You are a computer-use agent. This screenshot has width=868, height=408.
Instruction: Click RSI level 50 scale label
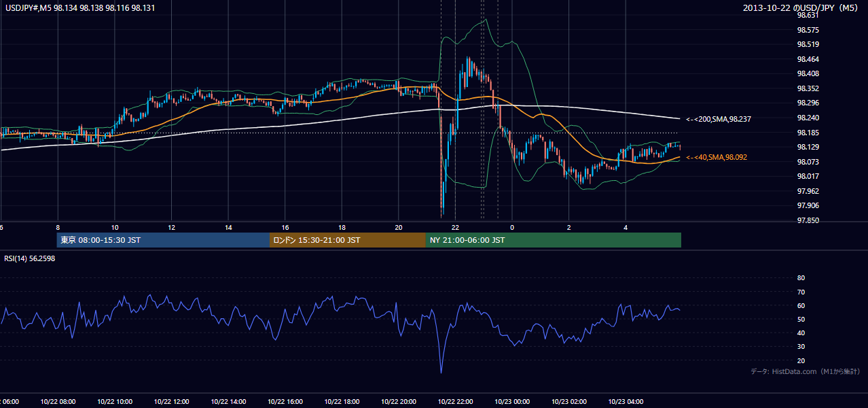801,319
